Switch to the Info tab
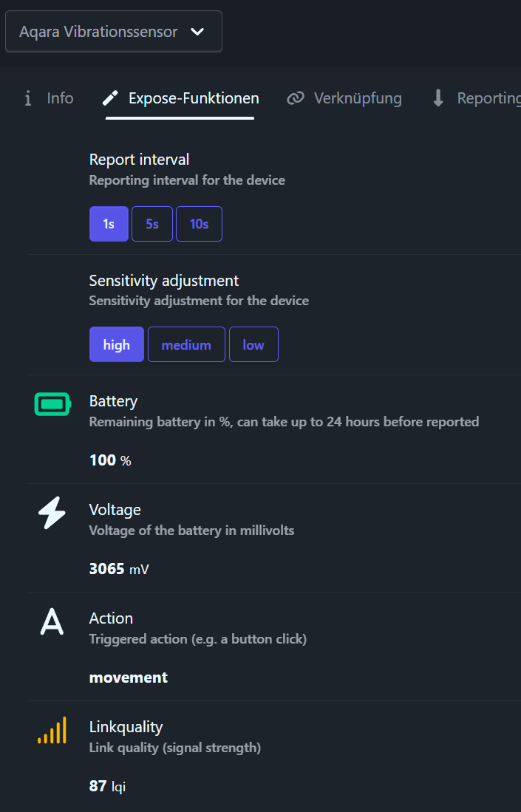The height and width of the screenshot is (812, 521). pyautogui.click(x=60, y=98)
